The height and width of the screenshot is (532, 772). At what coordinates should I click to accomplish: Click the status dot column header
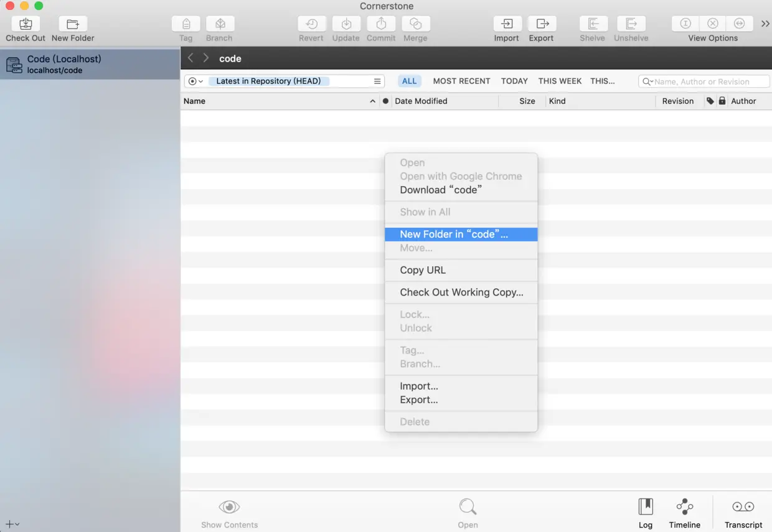coord(385,101)
